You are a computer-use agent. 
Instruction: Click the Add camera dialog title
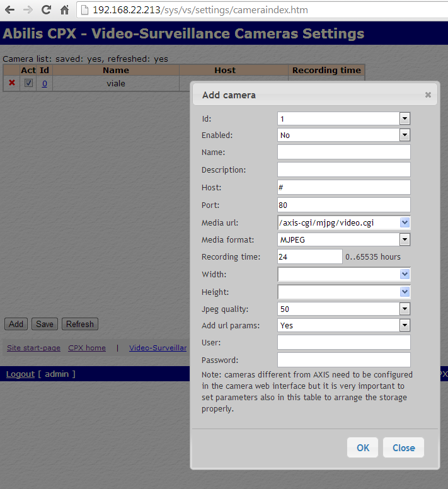tap(229, 95)
